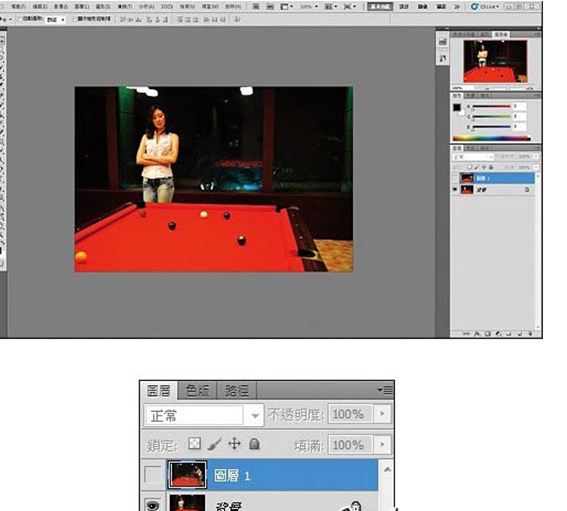
Task: Click scroll-up arrow in enlarged Layers panel
Action: (387, 470)
